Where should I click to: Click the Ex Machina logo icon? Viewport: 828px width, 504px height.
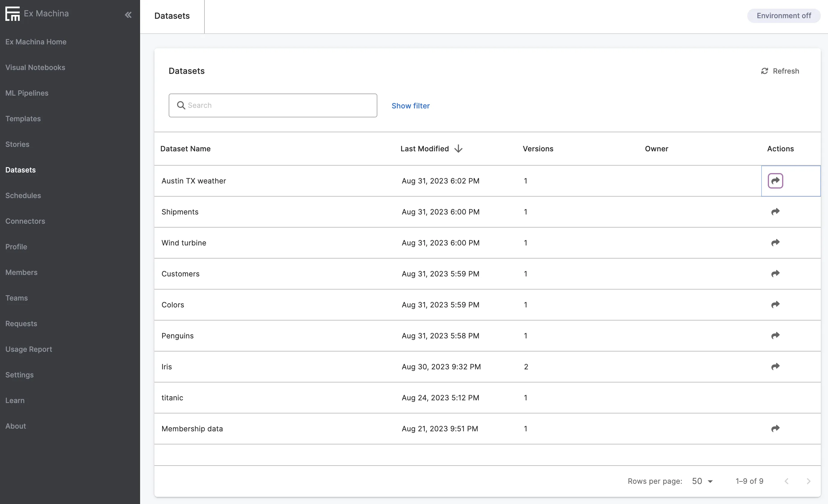point(13,14)
